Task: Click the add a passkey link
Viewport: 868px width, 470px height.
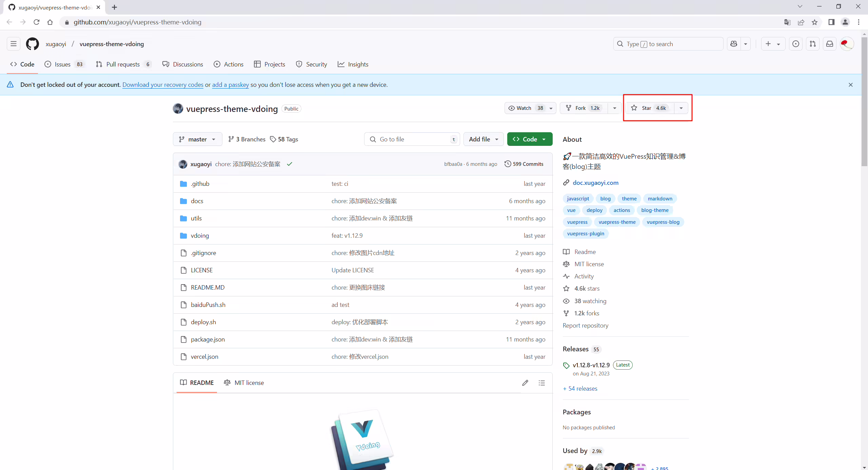Action: pyautogui.click(x=231, y=85)
